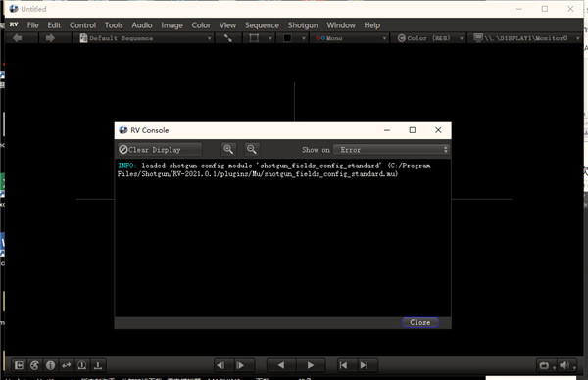Viewport: 588px width, 380px height.
Task: Zoom in the RV Console text
Action: [228, 149]
